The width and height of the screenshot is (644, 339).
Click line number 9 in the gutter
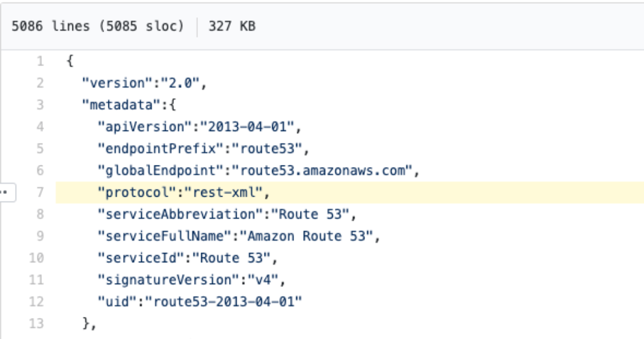(x=40, y=236)
